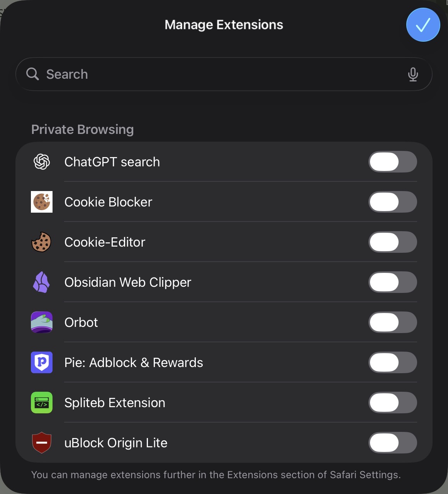
Task: Toggle the Obsidian Web Clipper switch
Action: 392,282
